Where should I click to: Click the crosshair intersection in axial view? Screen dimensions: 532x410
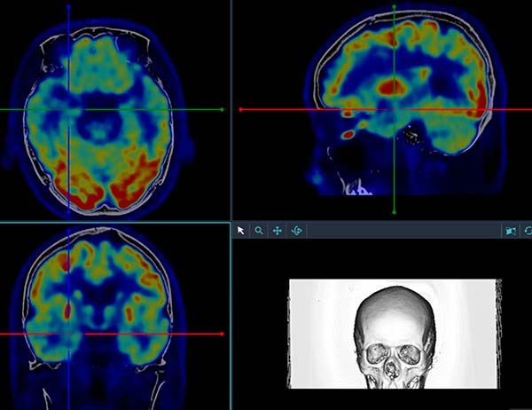68,110
